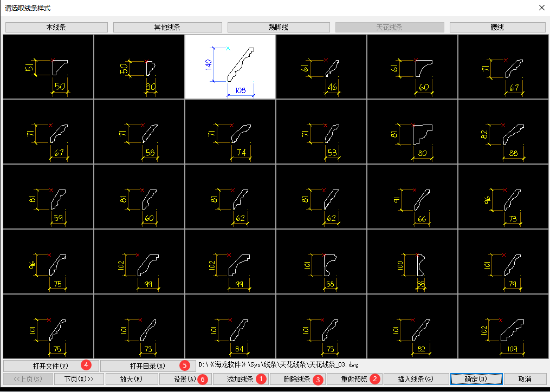Switch to the 腰线 tab
This screenshot has width=550, height=392.
click(x=497, y=28)
